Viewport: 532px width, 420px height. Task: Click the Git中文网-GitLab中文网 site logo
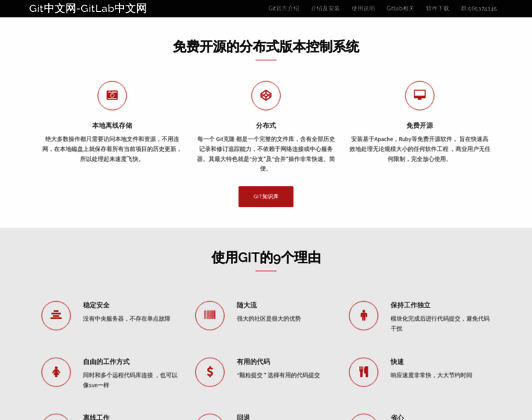pos(87,8)
